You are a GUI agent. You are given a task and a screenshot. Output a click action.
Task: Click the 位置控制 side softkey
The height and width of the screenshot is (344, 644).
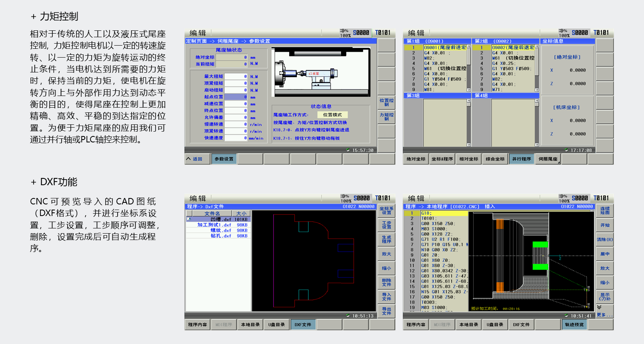pos(386,102)
